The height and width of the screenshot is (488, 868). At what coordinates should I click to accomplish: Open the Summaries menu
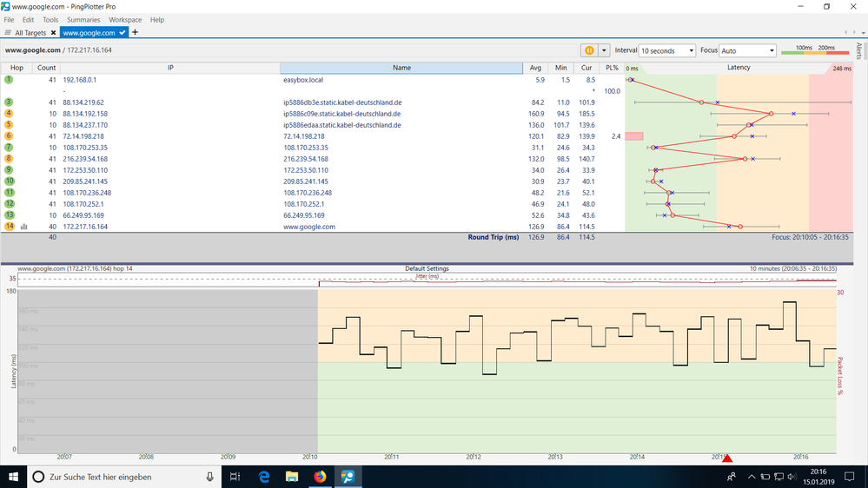coord(83,19)
